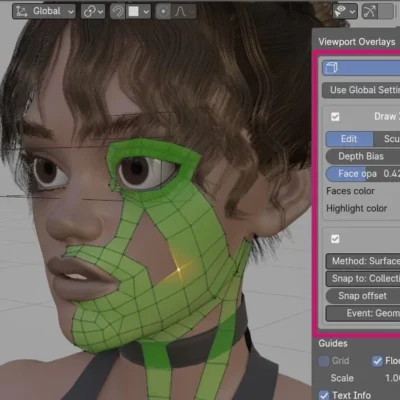The image size is (400, 400).
Task: Select the Edit tab
Action: [349, 139]
